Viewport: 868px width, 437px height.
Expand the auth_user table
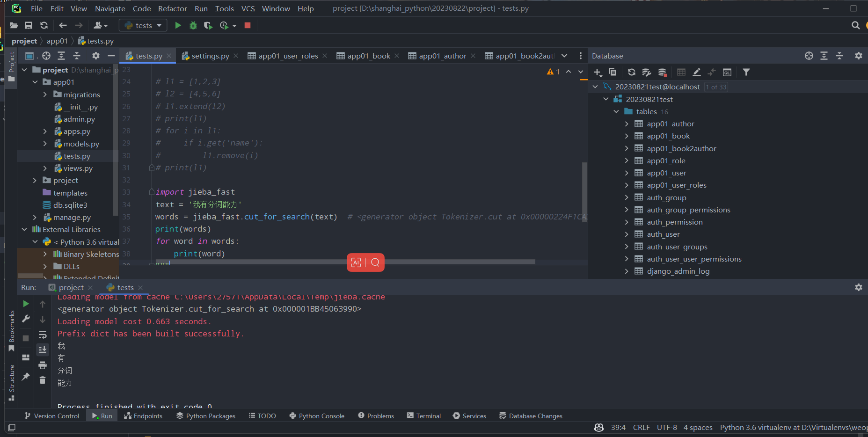(627, 234)
